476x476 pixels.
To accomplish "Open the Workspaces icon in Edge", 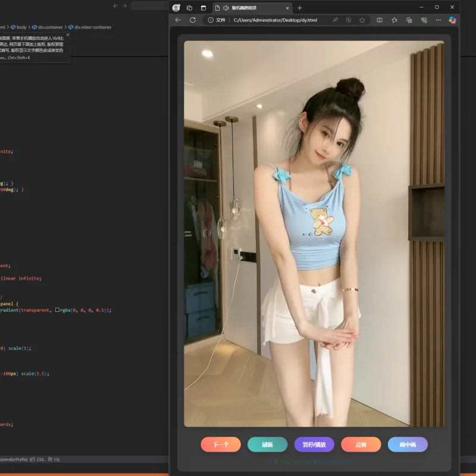I will point(189,8).
